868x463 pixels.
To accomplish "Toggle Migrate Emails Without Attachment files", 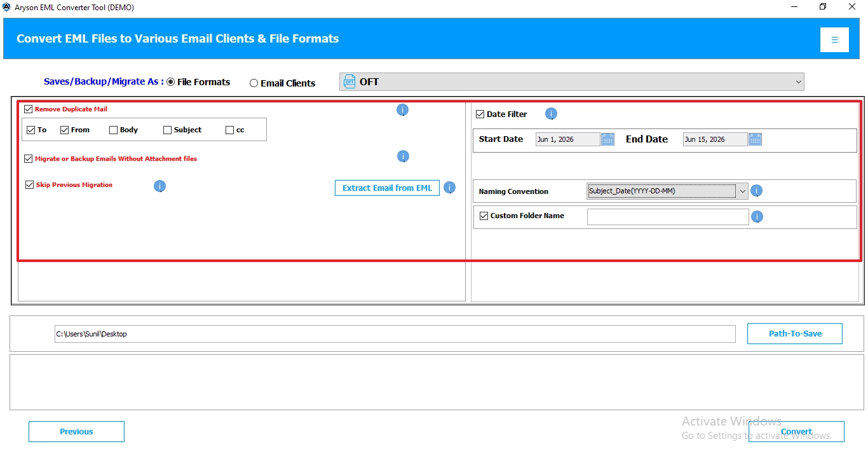I will [x=29, y=159].
